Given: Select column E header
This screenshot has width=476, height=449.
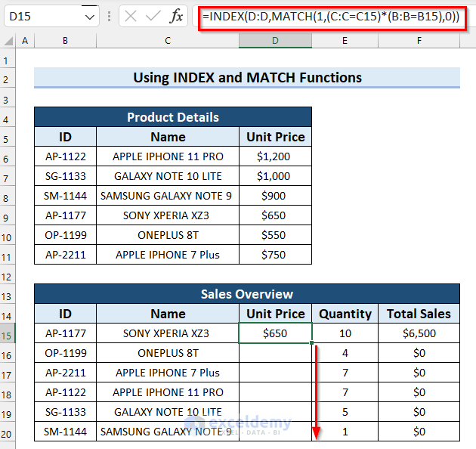Looking at the screenshot, I should 345,41.
